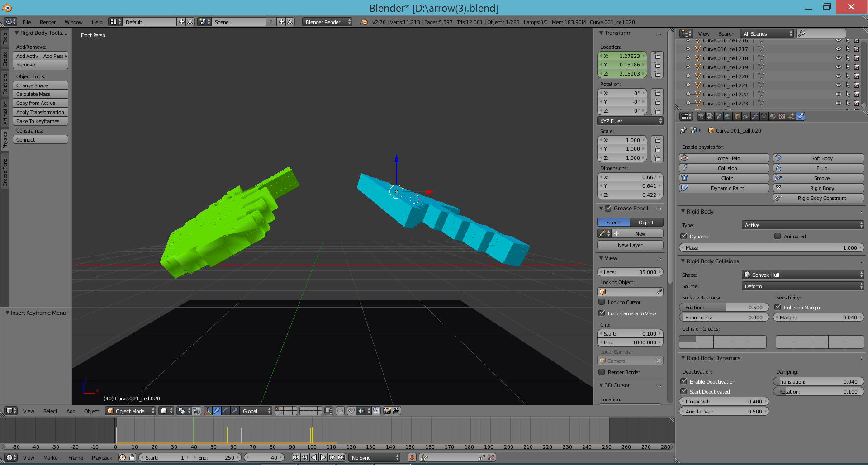Play the animation in reverse

[x=314, y=457]
